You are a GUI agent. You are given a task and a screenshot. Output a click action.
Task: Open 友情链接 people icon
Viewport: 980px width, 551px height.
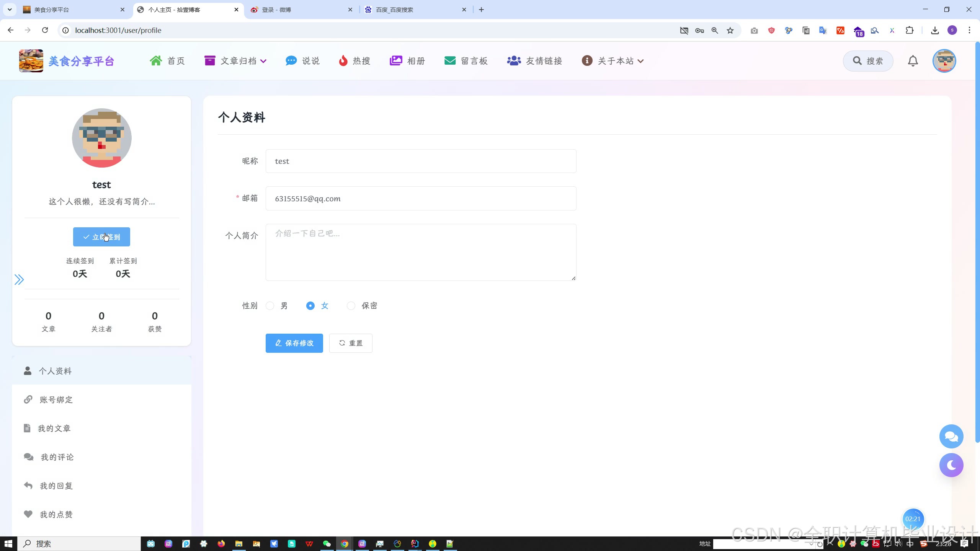pos(514,61)
